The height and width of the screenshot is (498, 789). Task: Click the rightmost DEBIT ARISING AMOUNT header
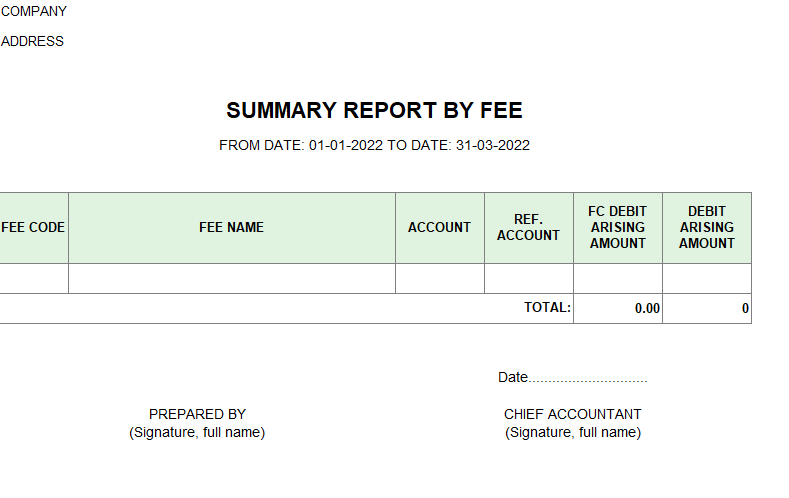pos(706,227)
